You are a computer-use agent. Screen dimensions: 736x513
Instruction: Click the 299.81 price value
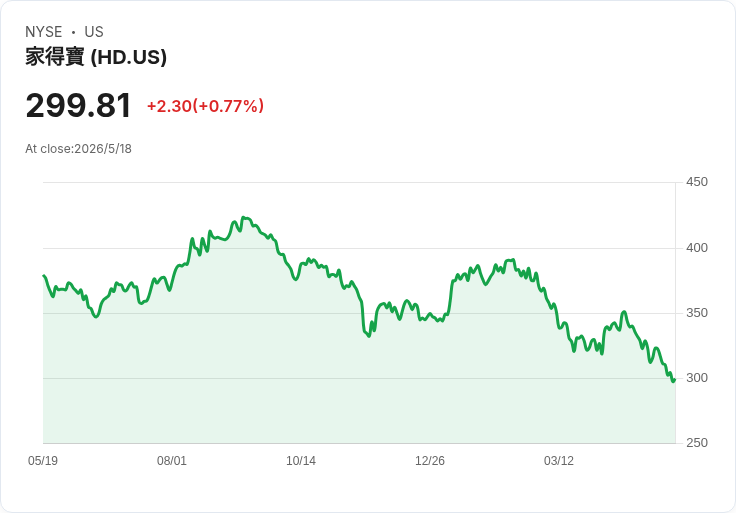coord(78,106)
